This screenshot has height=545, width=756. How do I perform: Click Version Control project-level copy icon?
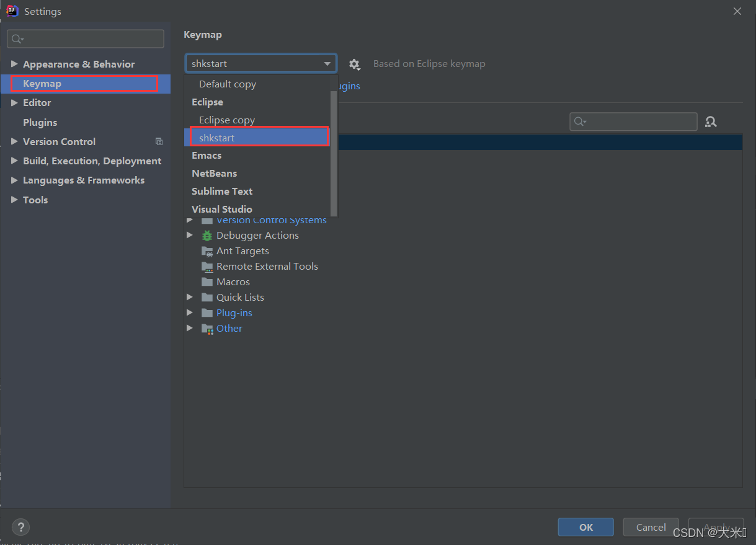[159, 141]
